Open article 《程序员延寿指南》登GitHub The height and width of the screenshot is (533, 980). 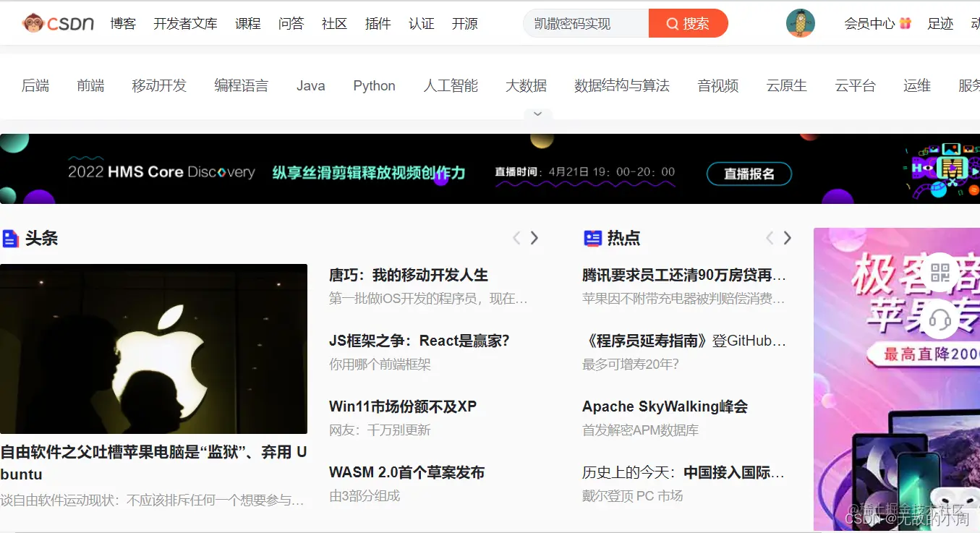(x=684, y=341)
